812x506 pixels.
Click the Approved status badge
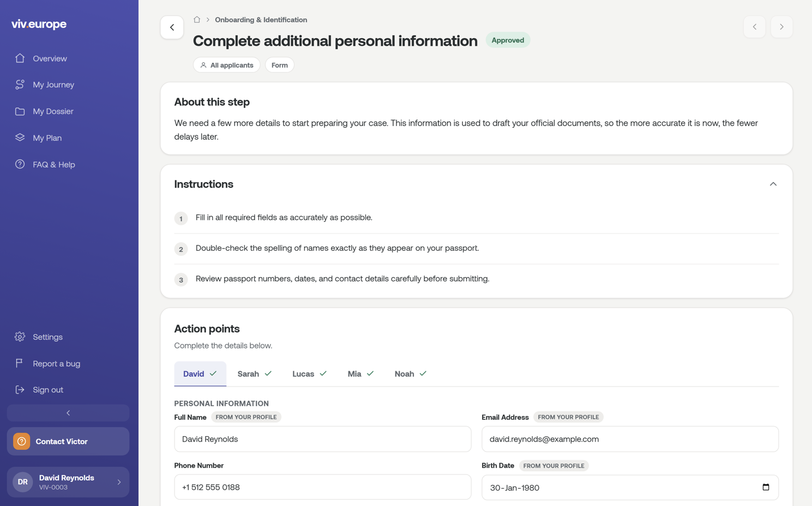pyautogui.click(x=508, y=40)
